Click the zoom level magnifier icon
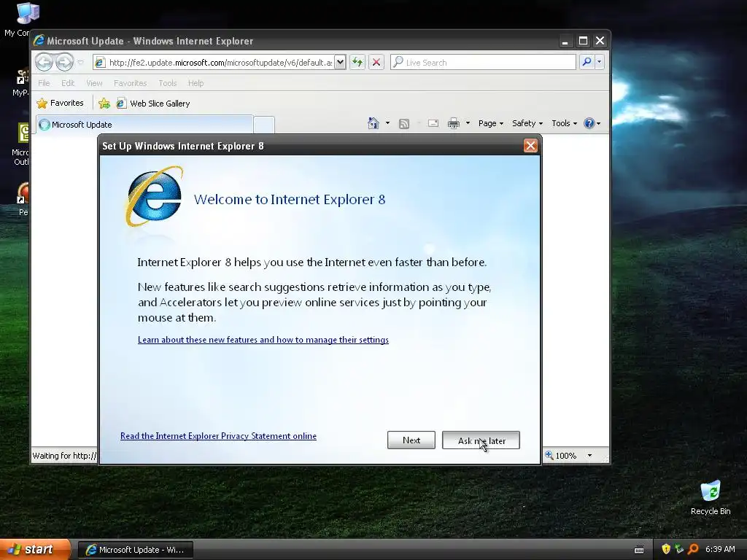Image resolution: width=747 pixels, height=560 pixels. click(x=549, y=455)
